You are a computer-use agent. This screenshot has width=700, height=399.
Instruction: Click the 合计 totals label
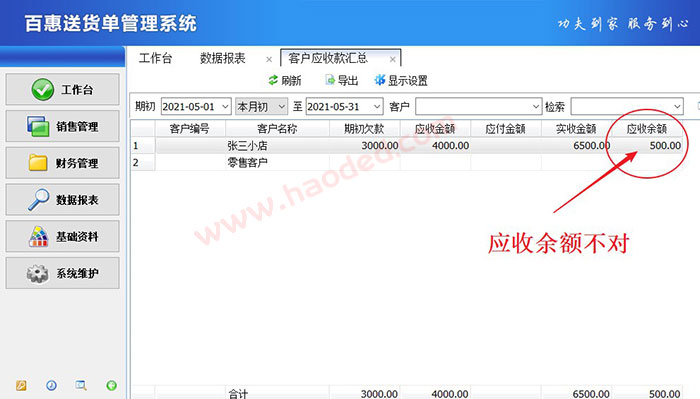click(x=238, y=394)
